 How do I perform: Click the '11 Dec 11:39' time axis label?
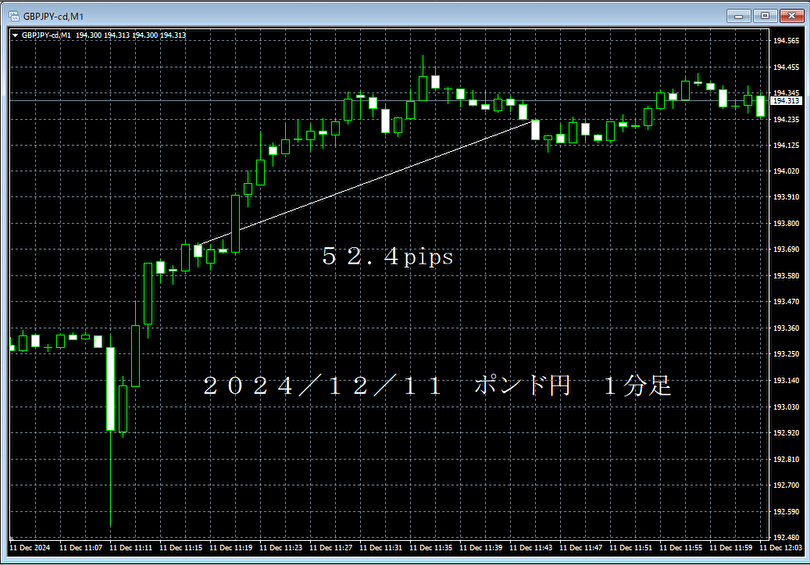(x=481, y=547)
